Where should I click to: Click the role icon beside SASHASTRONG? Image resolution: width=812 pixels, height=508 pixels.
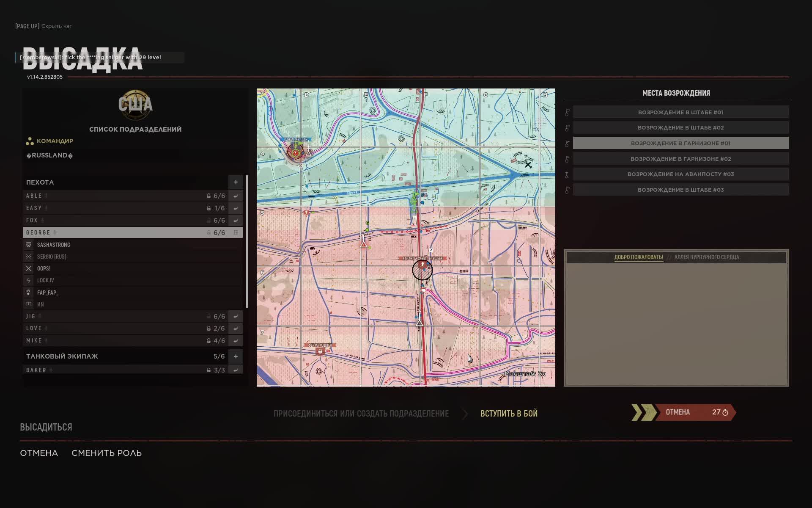[x=29, y=245]
